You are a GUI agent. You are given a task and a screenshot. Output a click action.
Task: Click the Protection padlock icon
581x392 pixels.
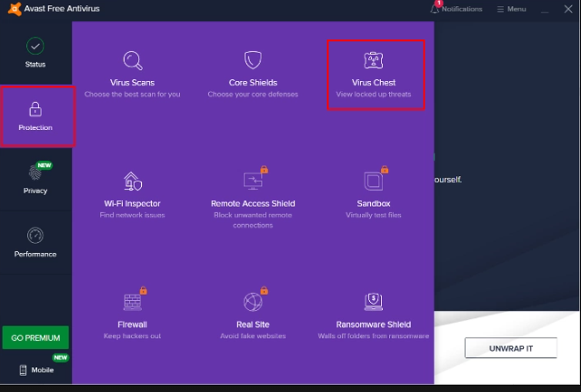(x=35, y=109)
